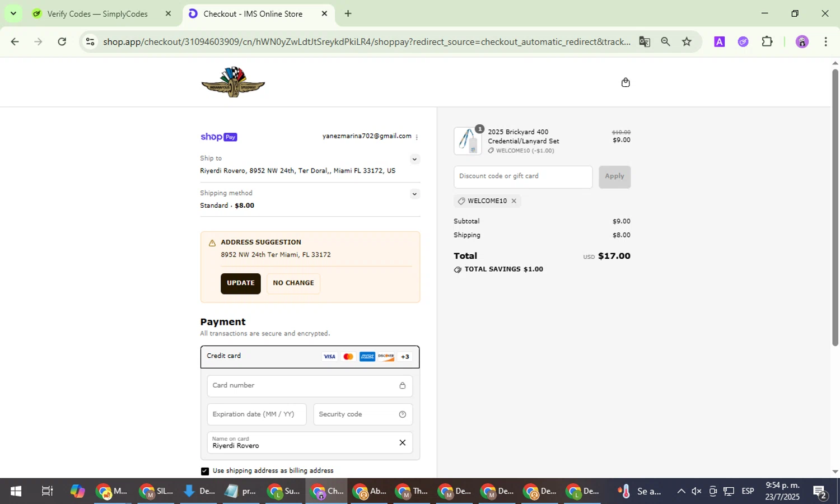Click the Total $17.00 amount
This screenshot has height=504, width=840.
click(614, 256)
